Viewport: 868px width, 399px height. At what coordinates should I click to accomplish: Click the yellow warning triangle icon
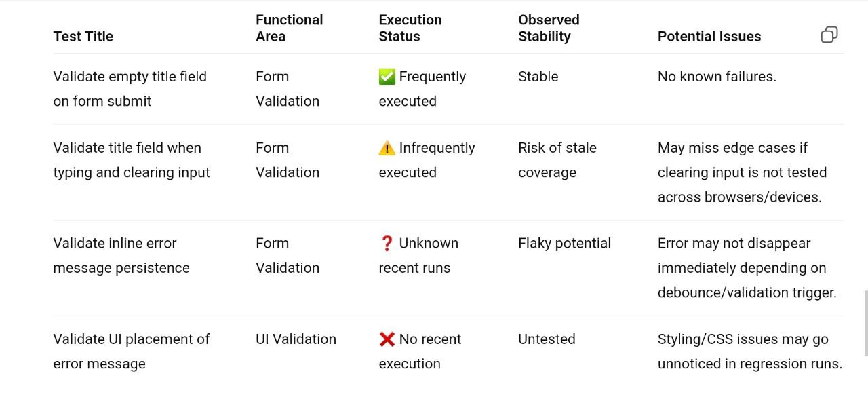pos(387,148)
